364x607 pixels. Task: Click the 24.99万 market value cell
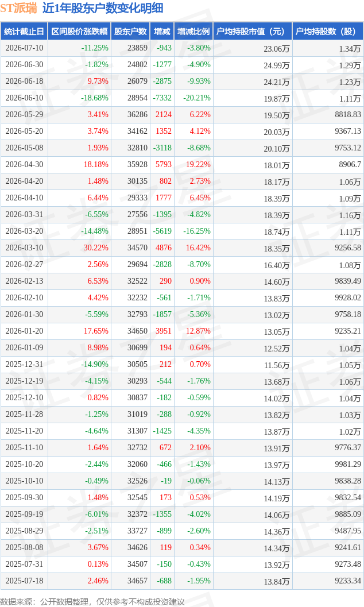coord(277,65)
